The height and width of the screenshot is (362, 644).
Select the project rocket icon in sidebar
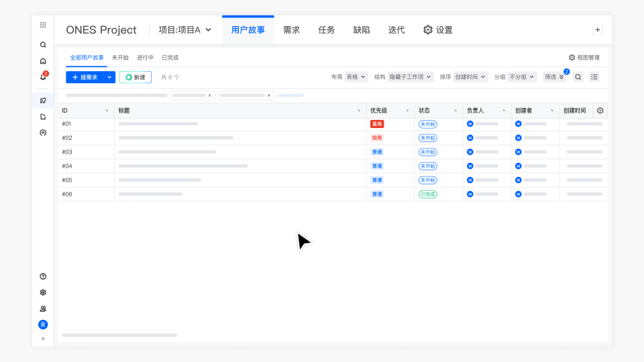pyautogui.click(x=43, y=101)
